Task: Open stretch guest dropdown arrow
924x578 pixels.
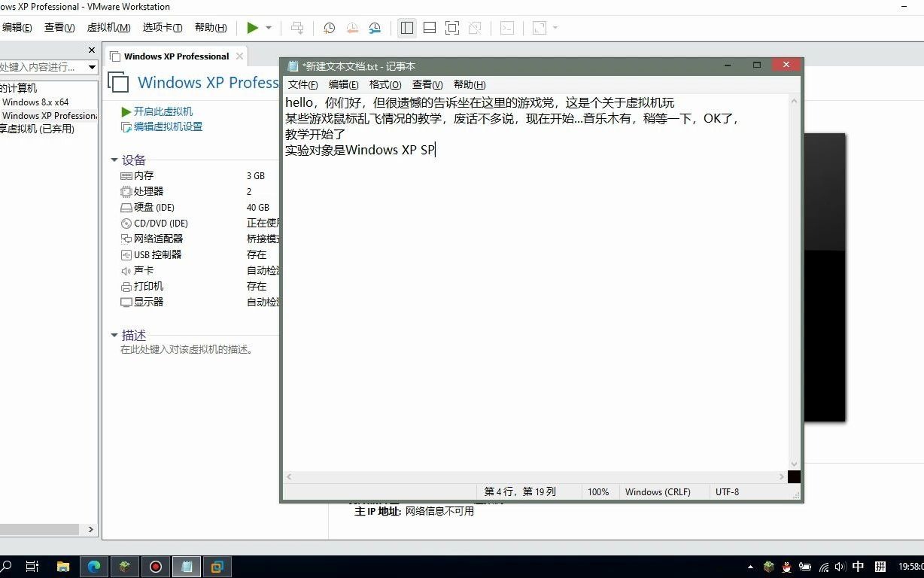Action: tap(555, 28)
